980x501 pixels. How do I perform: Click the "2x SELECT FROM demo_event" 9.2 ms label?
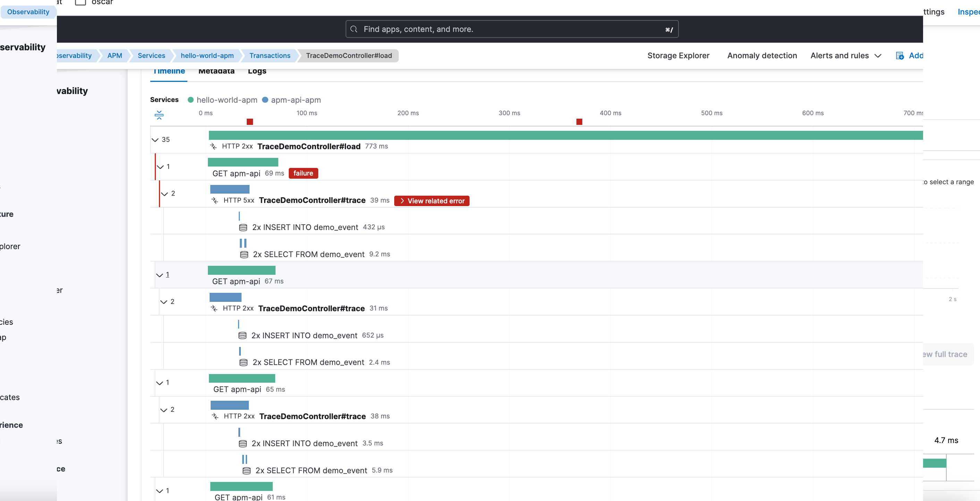coord(309,255)
